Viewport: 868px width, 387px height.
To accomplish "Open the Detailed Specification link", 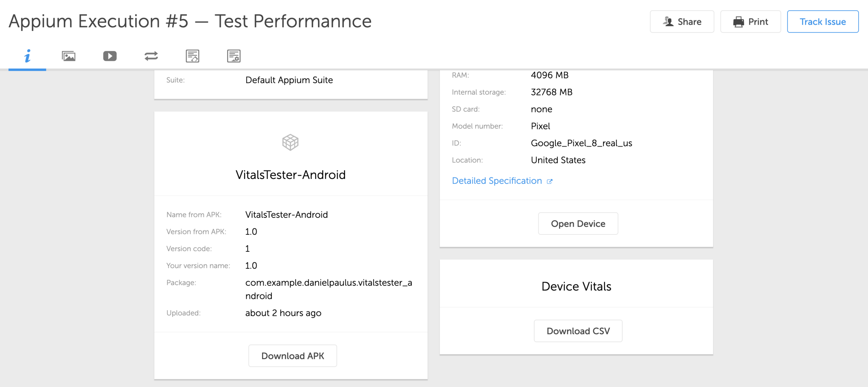I will tap(496, 181).
